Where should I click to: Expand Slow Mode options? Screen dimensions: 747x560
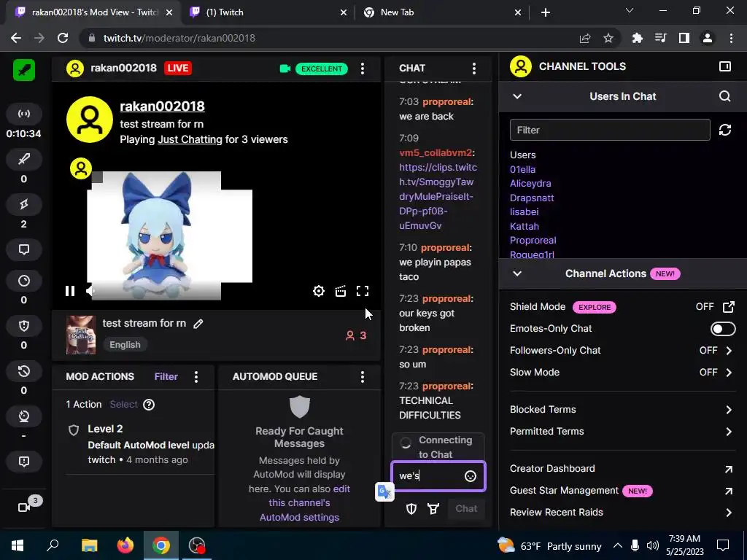(x=729, y=373)
